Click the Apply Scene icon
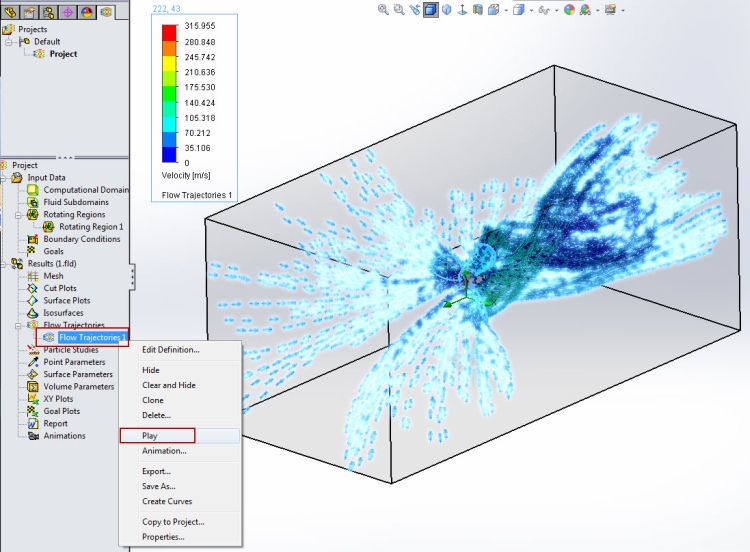Viewport: 750px width, 552px height. click(585, 10)
